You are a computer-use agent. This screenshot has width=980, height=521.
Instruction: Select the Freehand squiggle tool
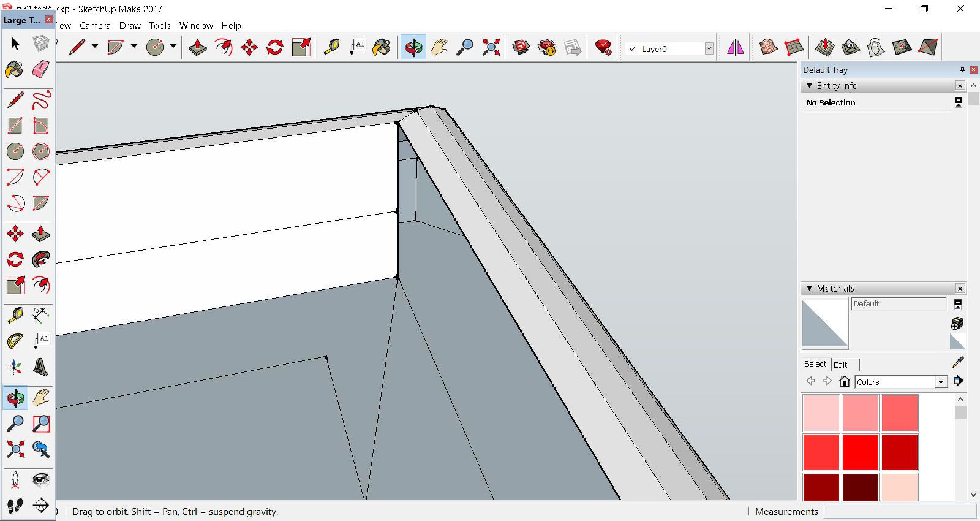click(x=40, y=100)
